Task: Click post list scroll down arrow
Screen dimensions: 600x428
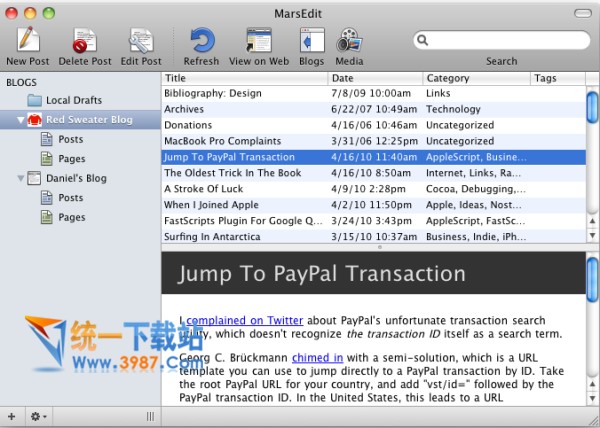Action: [x=592, y=236]
